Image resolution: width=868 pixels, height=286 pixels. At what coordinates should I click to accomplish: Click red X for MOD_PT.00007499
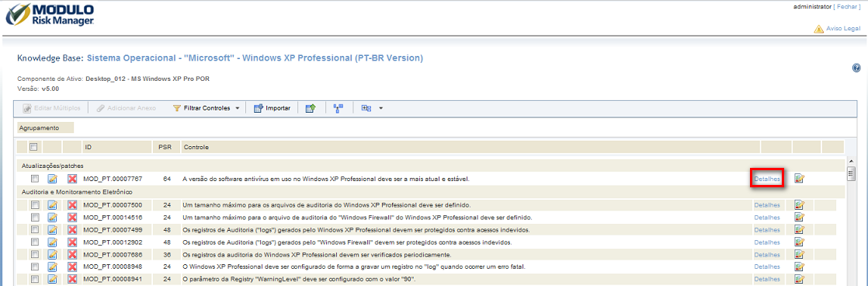click(72, 229)
